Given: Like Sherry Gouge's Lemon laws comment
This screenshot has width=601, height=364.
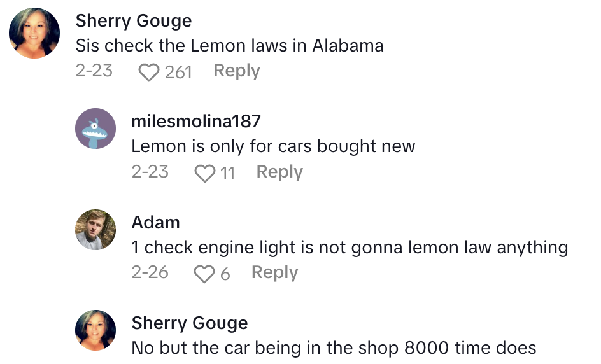Looking at the screenshot, I should (149, 72).
